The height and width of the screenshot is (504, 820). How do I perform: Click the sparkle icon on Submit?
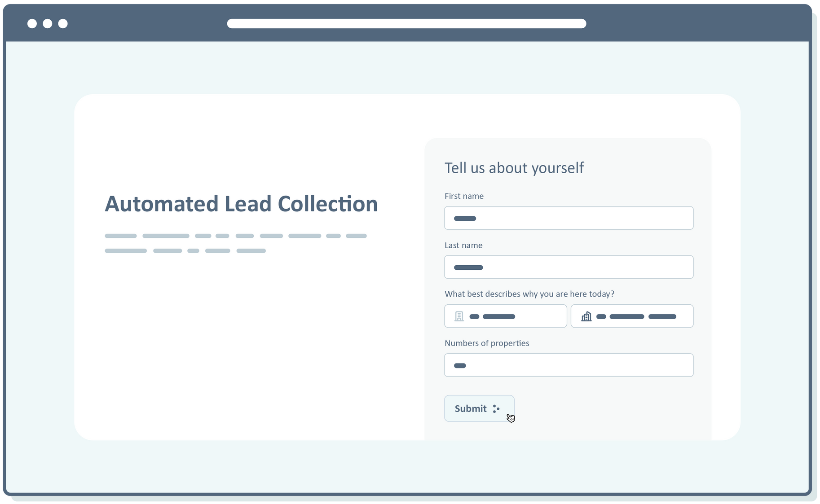click(x=496, y=408)
